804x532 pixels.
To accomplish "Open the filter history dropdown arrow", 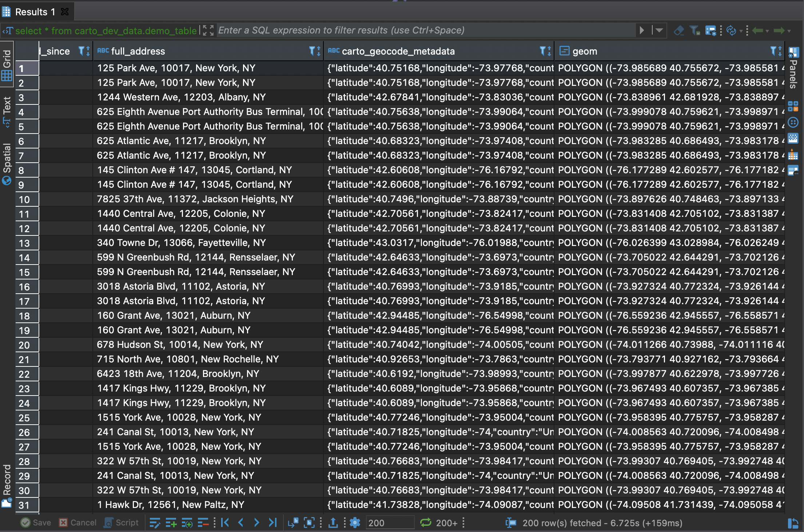I will point(660,31).
